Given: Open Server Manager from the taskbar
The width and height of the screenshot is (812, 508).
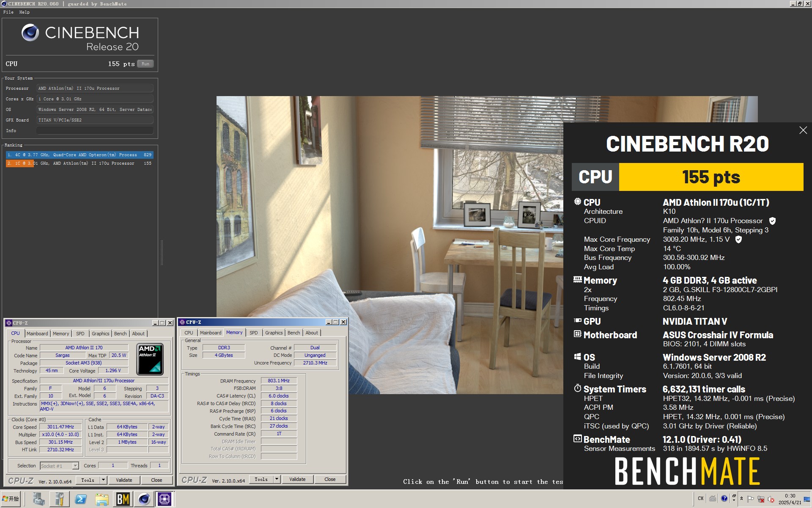Looking at the screenshot, I should coord(38,499).
